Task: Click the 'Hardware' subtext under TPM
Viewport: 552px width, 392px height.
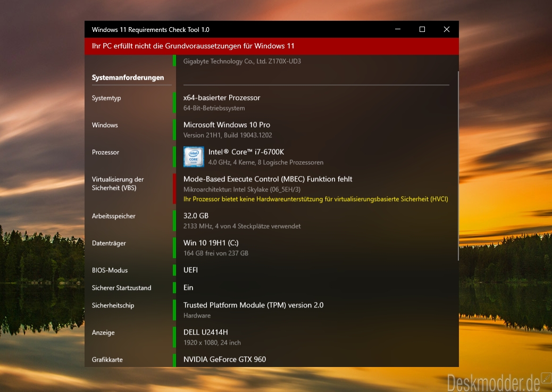Action: click(x=197, y=315)
